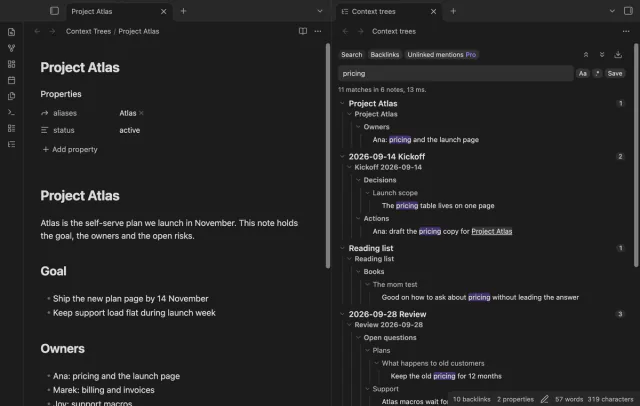Viewport: 640px width, 406px height.
Task: Open graph view from the left ribbon
Action: [11, 48]
